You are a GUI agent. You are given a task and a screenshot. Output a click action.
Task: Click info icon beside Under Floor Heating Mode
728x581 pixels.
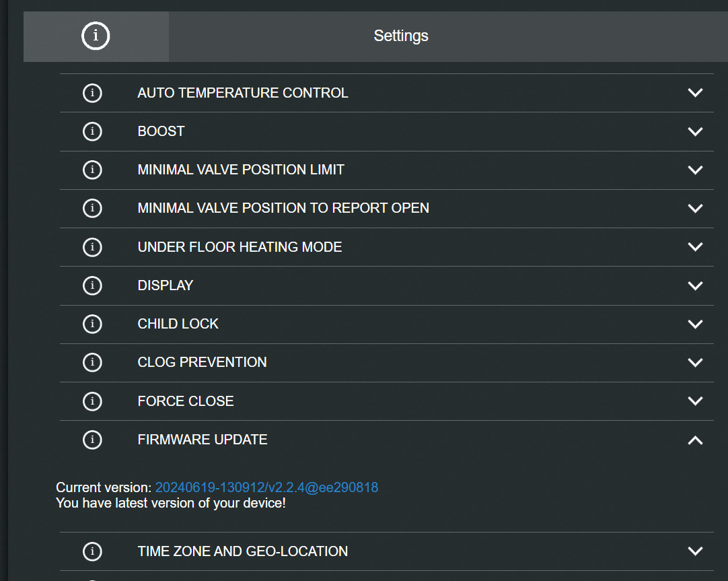pyautogui.click(x=92, y=247)
